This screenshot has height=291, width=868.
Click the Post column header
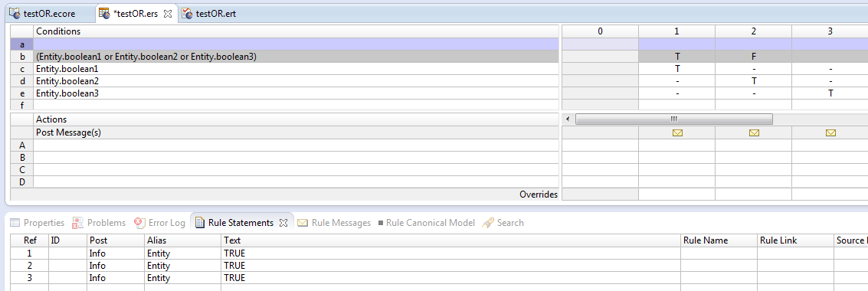click(x=116, y=240)
